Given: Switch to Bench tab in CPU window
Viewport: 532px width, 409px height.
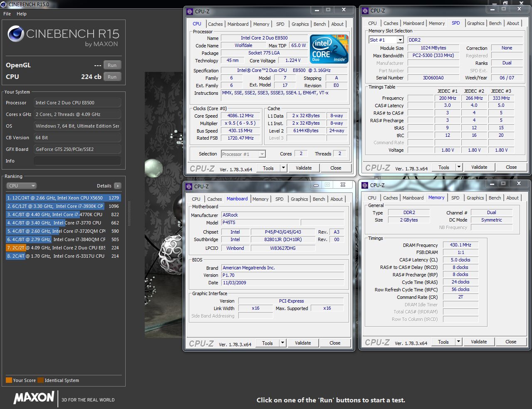Looking at the screenshot, I should click(319, 24).
